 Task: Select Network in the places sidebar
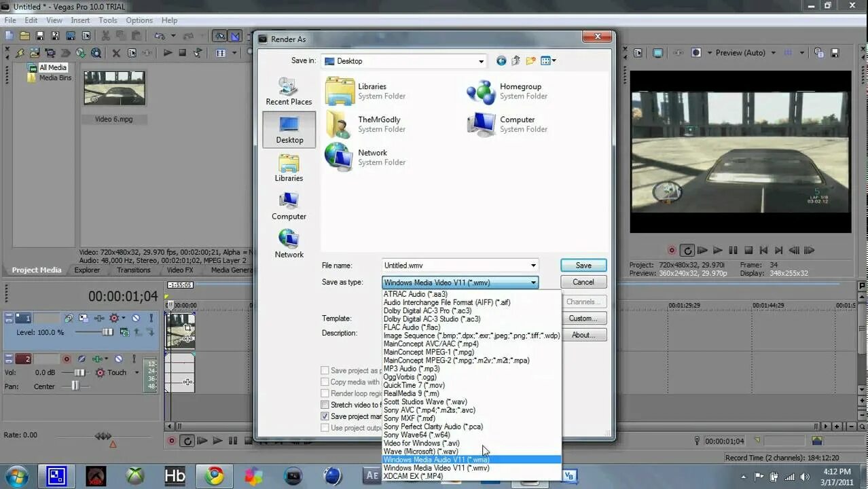(x=289, y=244)
